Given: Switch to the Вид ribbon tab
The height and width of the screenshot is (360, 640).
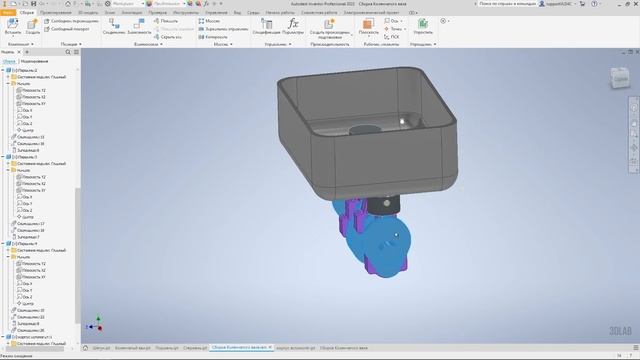Looking at the screenshot, I should pos(237,13).
